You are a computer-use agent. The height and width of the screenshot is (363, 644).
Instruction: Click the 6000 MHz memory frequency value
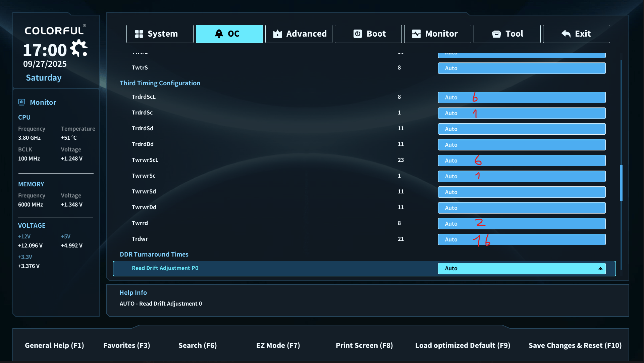point(31,205)
